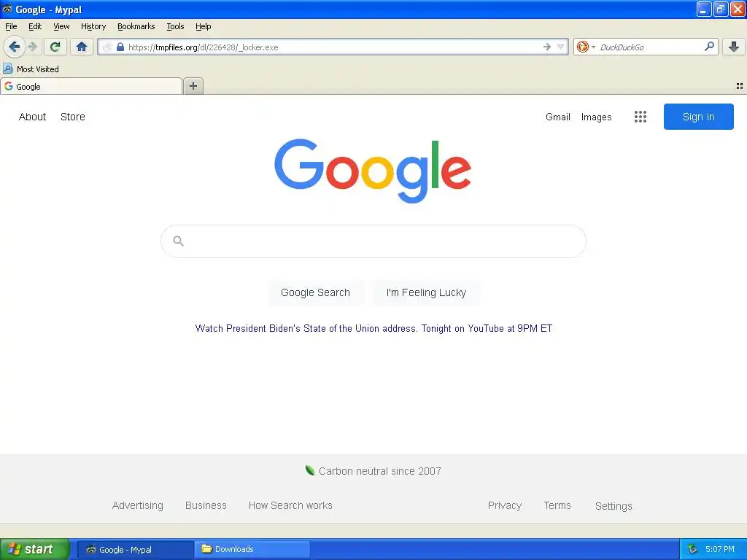Viewport: 747px width, 560px height.
Task: Open the Edit menu
Action: [35, 26]
